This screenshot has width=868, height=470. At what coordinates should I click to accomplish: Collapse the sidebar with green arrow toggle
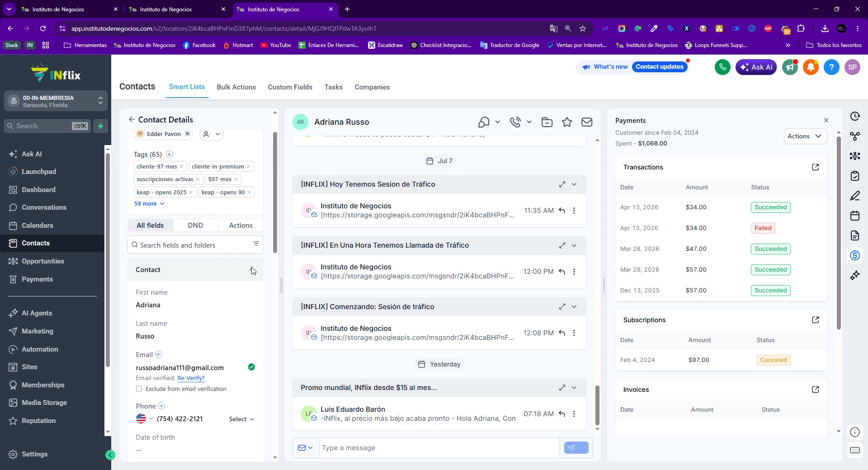click(110, 455)
